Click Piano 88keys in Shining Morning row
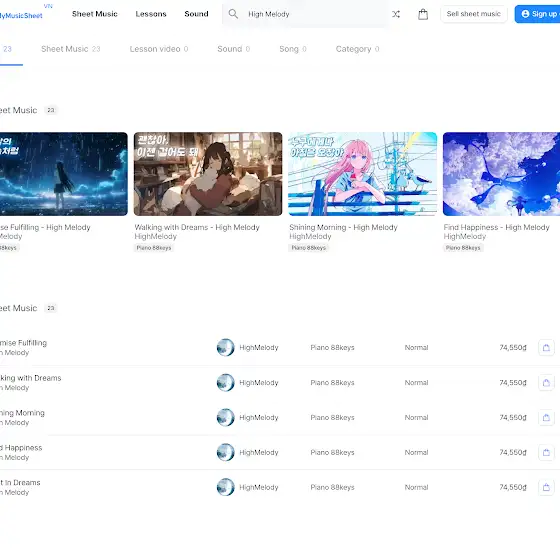The height and width of the screenshot is (560, 560). click(x=332, y=418)
